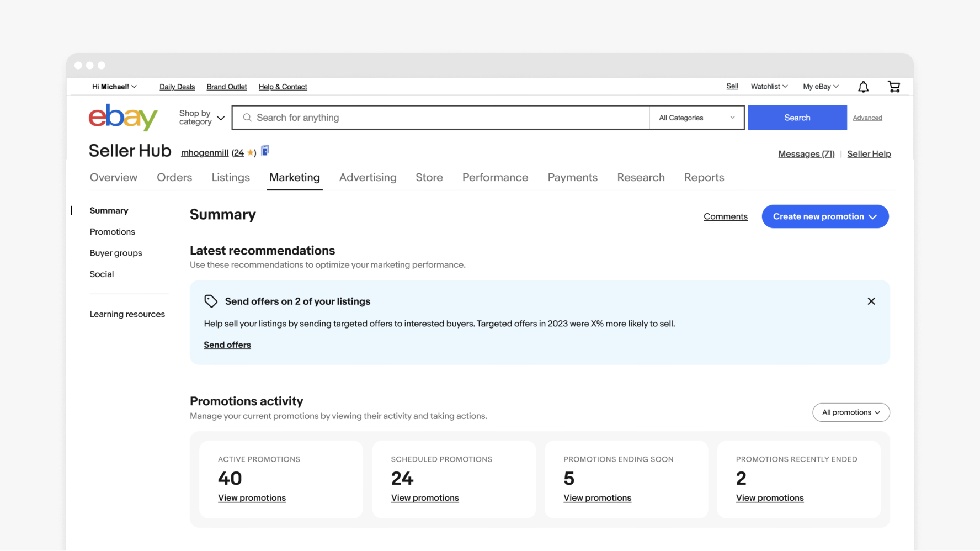This screenshot has width=980, height=551.
Task: Click the eBay logo
Action: click(x=123, y=117)
